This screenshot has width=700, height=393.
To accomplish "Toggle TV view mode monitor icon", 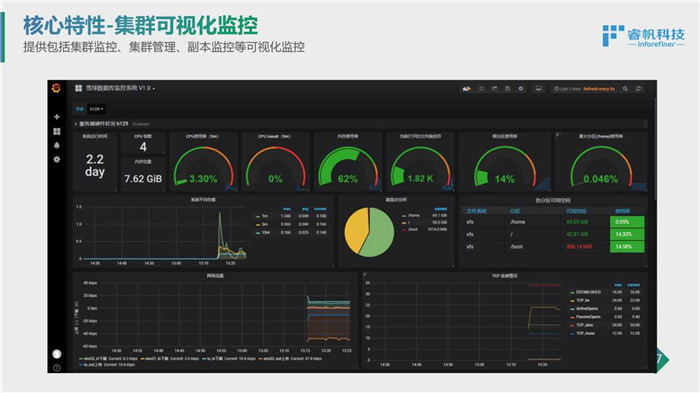I will (539, 88).
